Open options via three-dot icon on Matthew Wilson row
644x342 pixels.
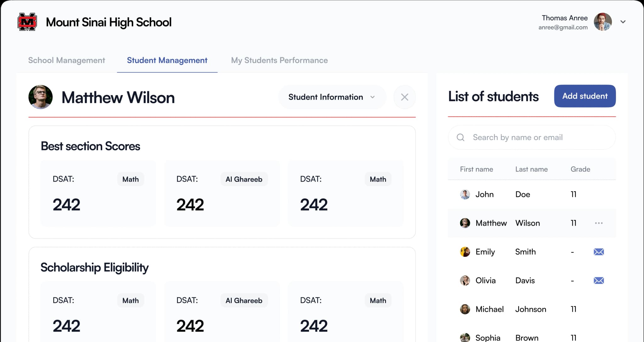[x=599, y=223]
